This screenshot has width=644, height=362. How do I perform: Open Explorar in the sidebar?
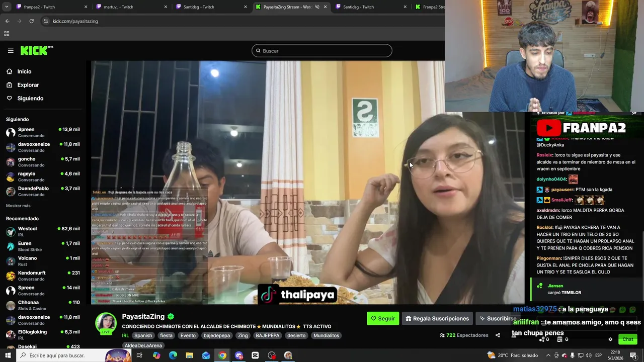[28, 85]
